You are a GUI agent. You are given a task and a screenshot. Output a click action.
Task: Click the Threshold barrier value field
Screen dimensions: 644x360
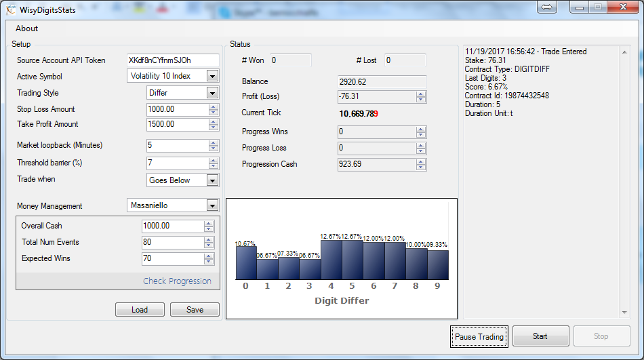178,163
